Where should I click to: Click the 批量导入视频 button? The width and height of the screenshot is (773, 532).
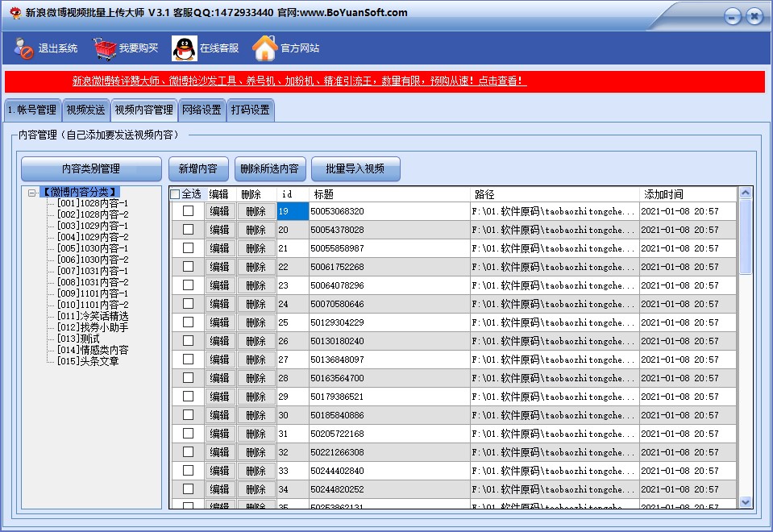coord(355,169)
